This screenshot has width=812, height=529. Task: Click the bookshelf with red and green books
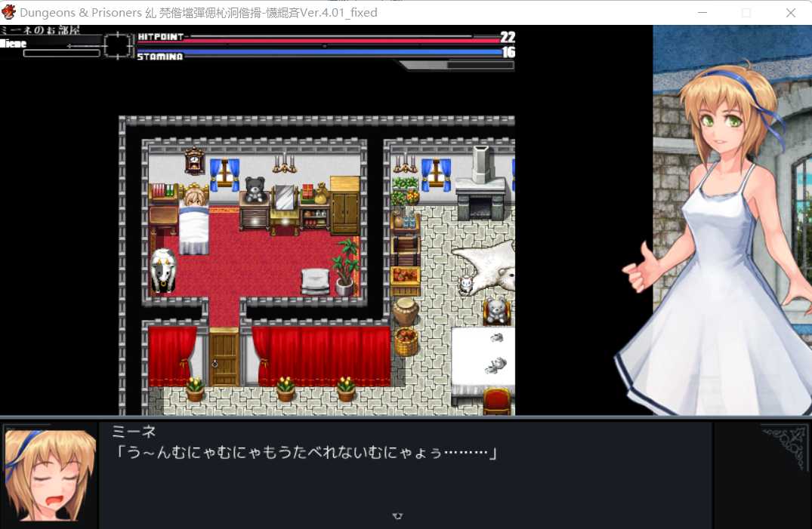point(163,192)
